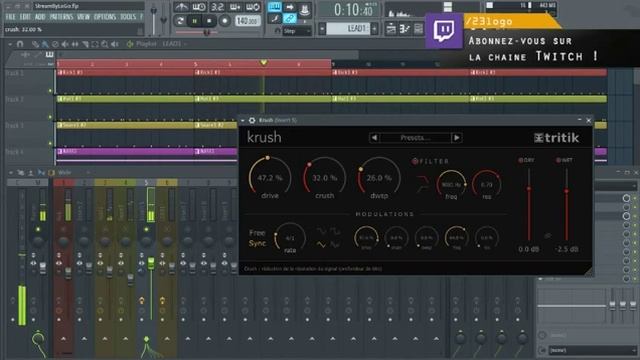The image size is (640, 360).
Task: Open the mixer options menu arrow
Action: tap(10, 173)
